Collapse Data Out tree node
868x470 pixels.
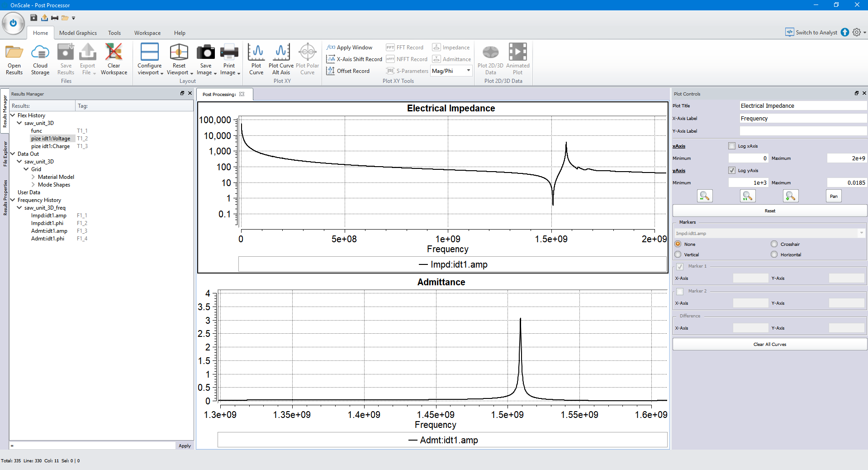pos(13,153)
